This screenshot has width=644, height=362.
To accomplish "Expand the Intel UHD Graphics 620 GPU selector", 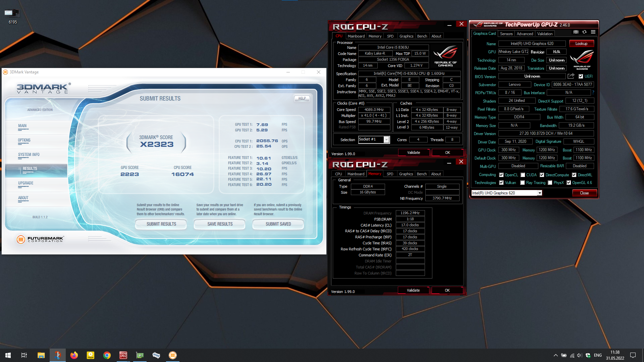I will point(540,193).
